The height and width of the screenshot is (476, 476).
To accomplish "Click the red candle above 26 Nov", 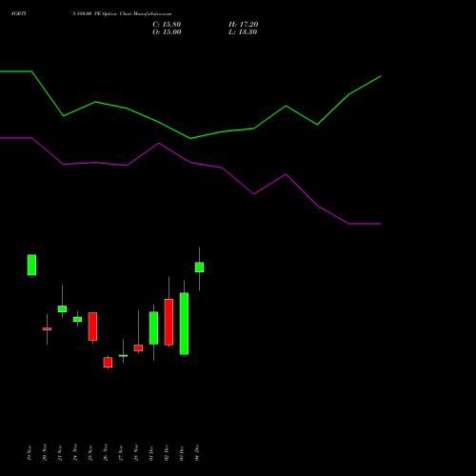I will click(108, 363).
